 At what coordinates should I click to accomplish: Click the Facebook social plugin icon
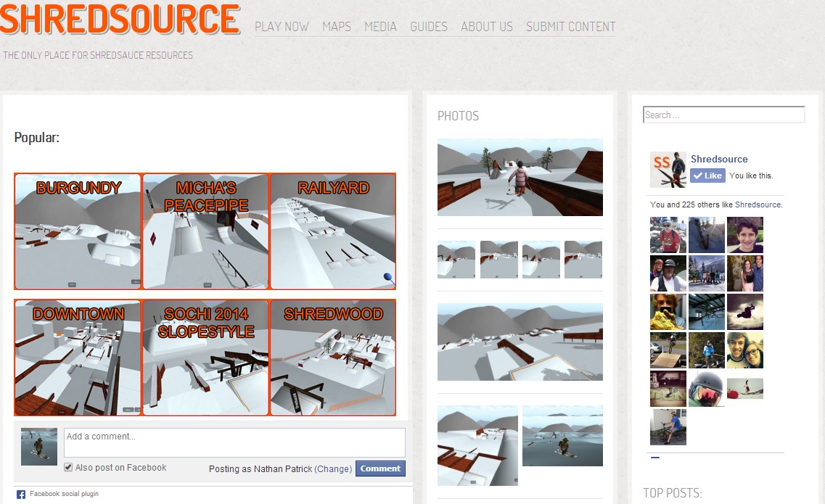[x=21, y=495]
